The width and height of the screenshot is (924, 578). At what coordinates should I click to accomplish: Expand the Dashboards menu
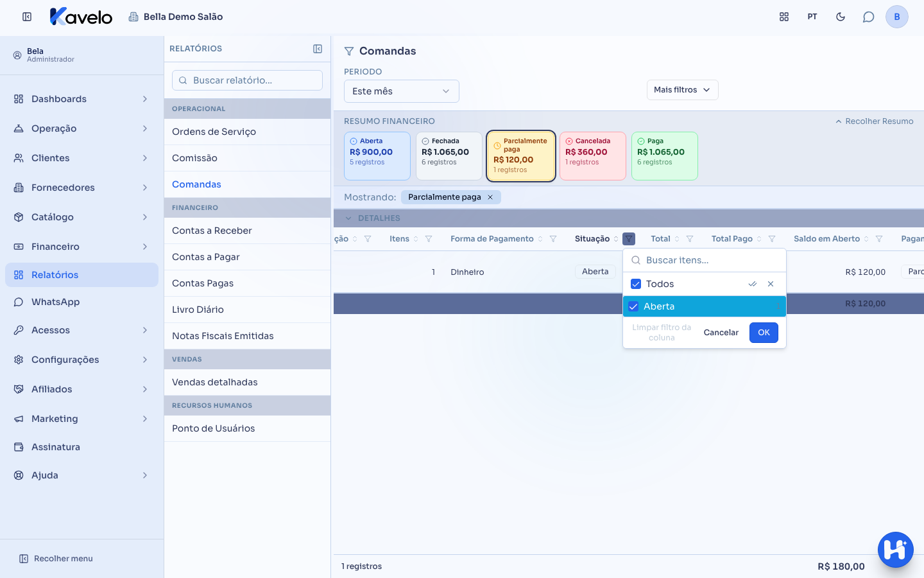point(81,99)
